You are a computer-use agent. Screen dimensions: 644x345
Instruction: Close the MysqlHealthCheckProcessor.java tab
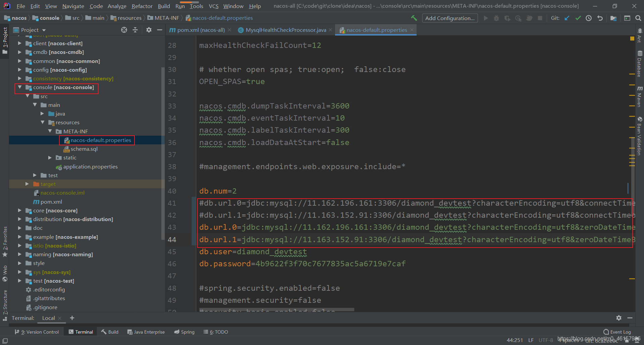coord(330,30)
